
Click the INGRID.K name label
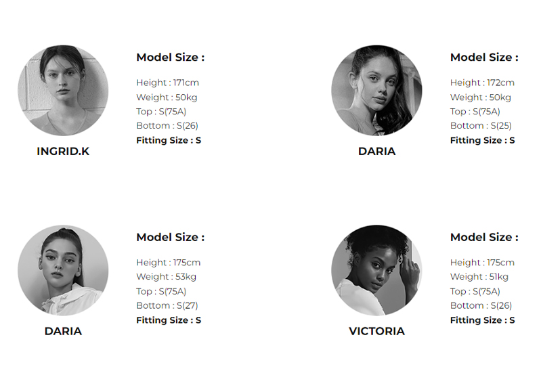[63, 152]
